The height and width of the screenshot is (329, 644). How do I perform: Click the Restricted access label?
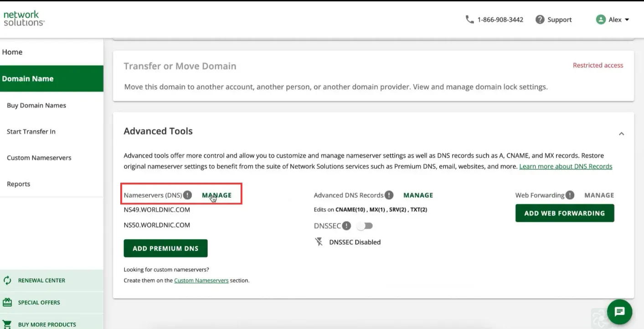pos(598,65)
